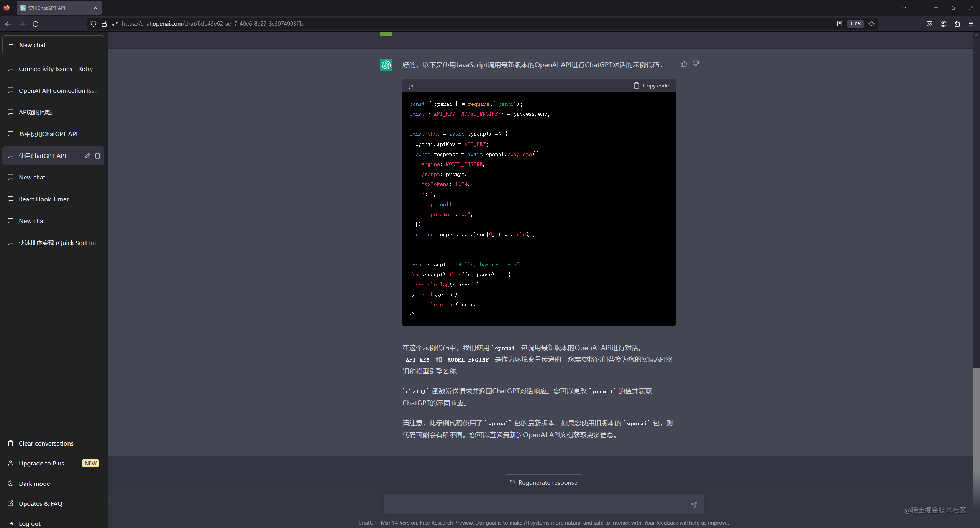Close the 使用ChatGPT API browser tab
980x528 pixels.
pyautogui.click(x=95, y=8)
